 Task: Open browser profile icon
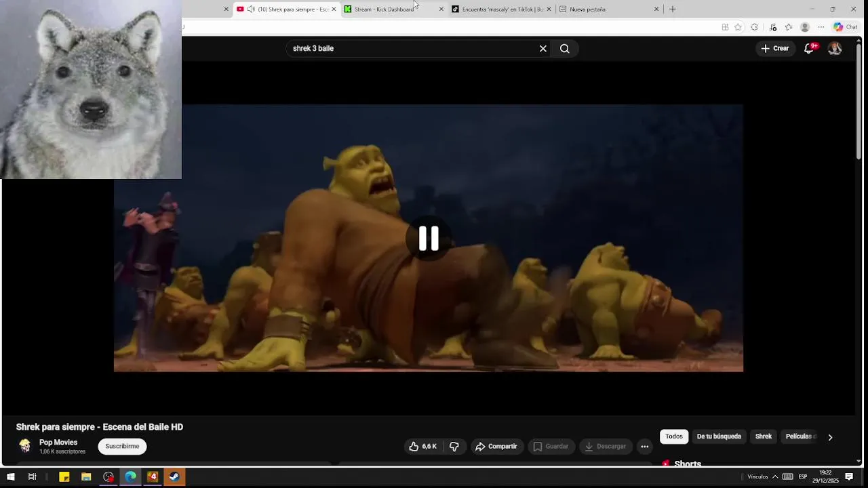pyautogui.click(x=805, y=27)
